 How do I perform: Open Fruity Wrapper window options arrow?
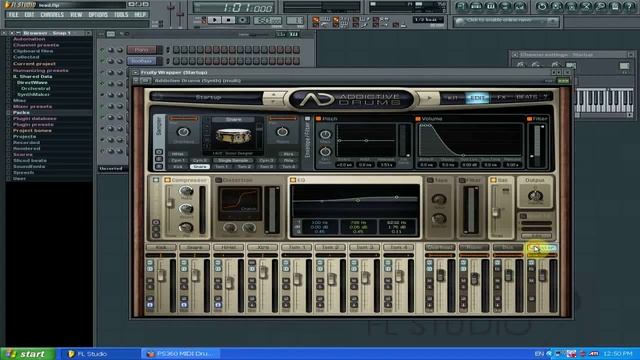[x=136, y=72]
